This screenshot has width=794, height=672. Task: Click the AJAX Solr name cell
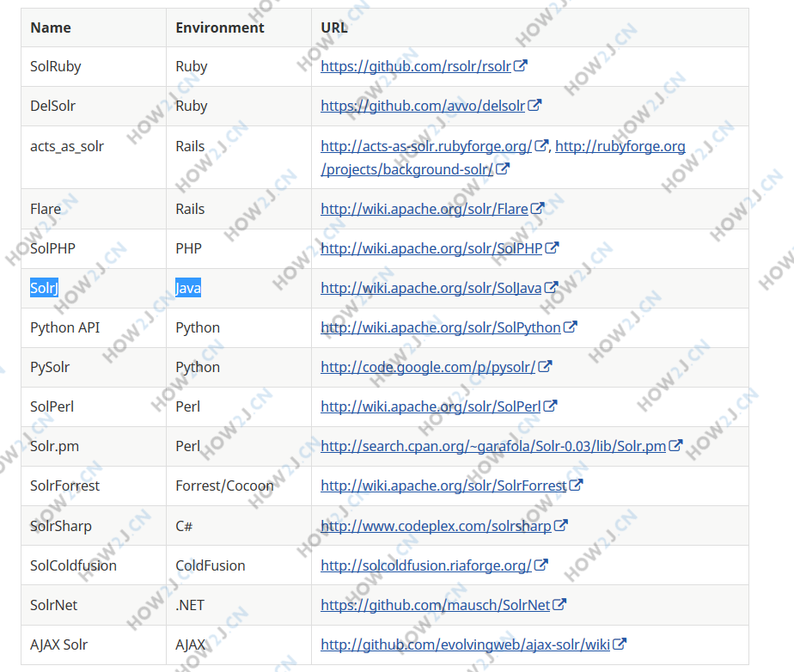[x=93, y=645]
